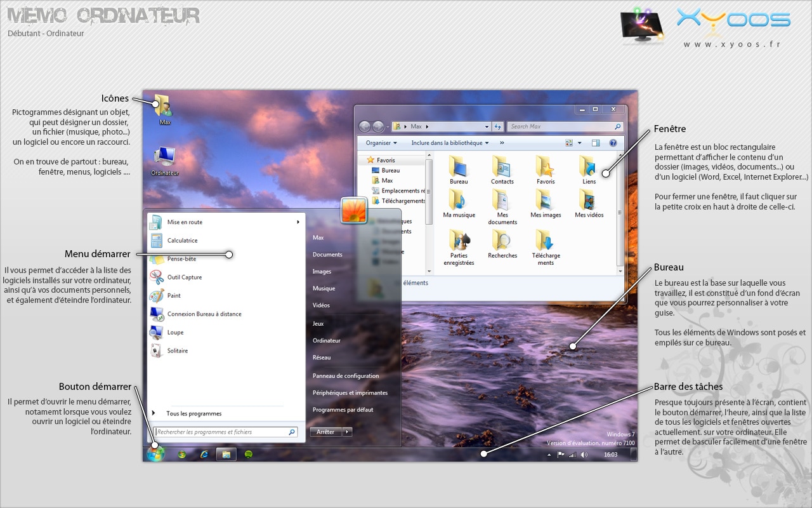Launch Paint from the Start menu
The height and width of the screenshot is (508, 812).
point(174,296)
